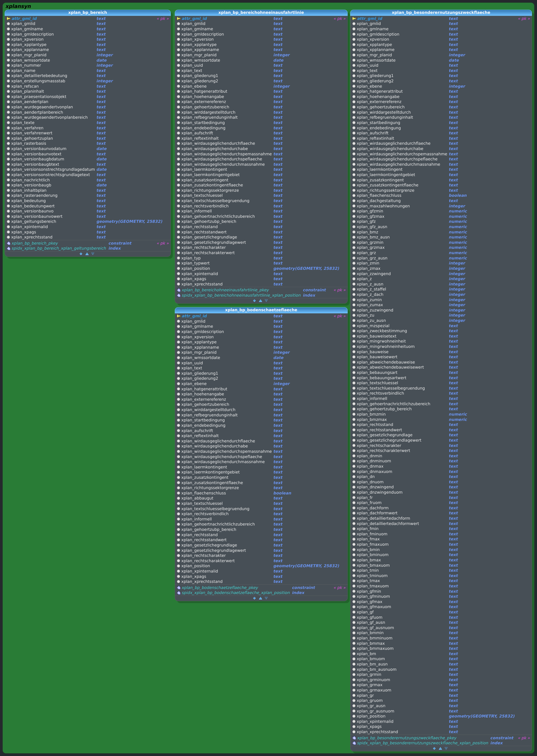Click the key icon on attr_gml_id in xplan_bp_bodenschaetzeflaeche
This screenshot has width=537, height=756.
point(179,316)
